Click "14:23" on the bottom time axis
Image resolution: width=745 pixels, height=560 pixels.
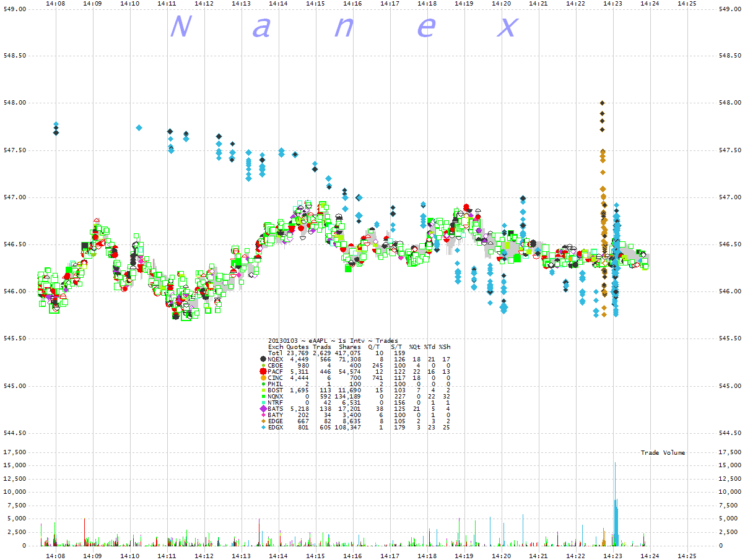(x=613, y=556)
